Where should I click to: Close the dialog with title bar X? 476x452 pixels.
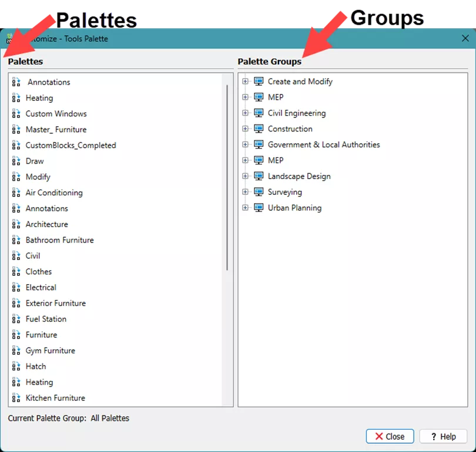465,38
